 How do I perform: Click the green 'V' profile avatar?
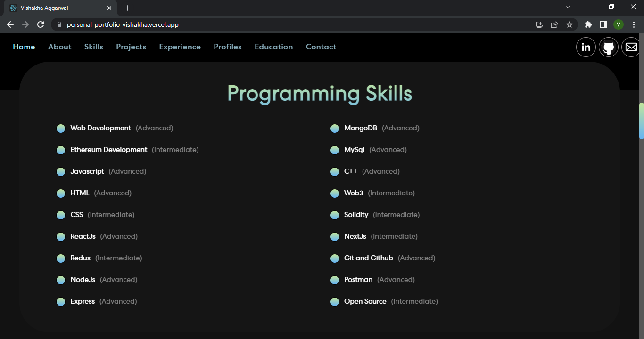(x=619, y=24)
